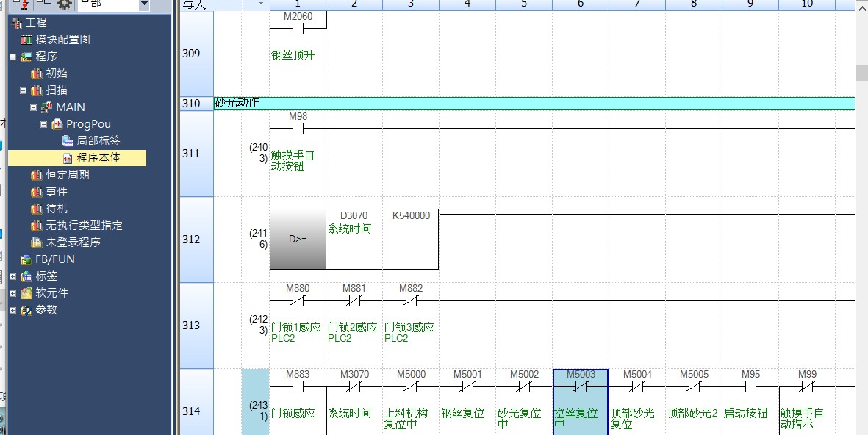The width and height of the screenshot is (868, 435).
Task: Open 程序本体 program body in tree
Action: click(x=98, y=158)
